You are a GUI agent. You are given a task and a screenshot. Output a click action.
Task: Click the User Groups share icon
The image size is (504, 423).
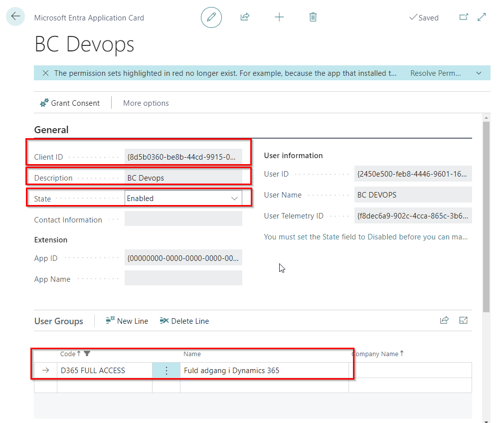[444, 321]
